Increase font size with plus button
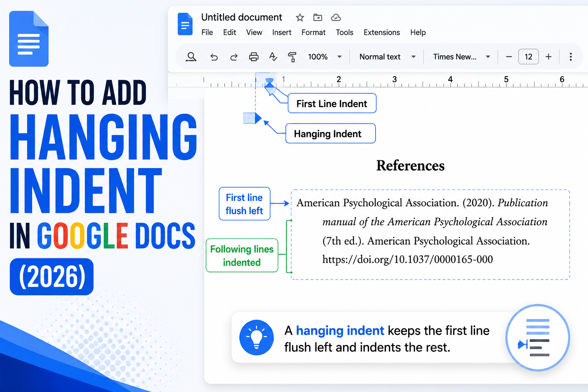Viewport: 588px width, 392px height. tap(549, 57)
